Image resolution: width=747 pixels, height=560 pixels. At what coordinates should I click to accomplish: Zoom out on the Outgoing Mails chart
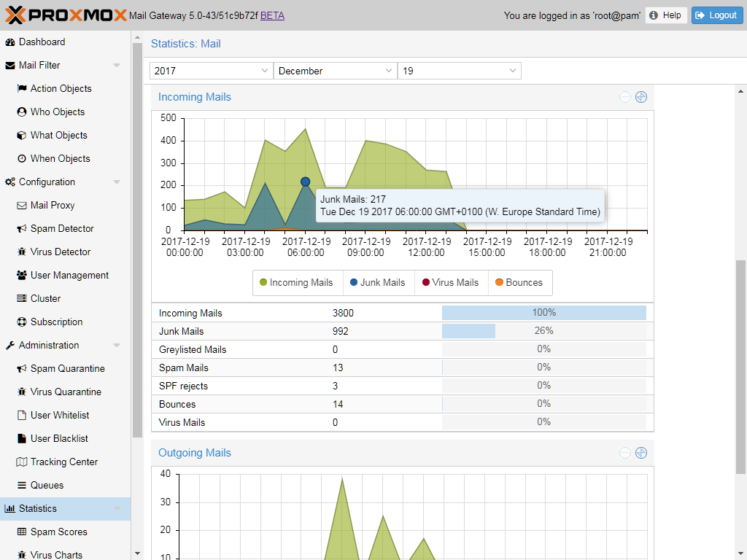coord(625,453)
